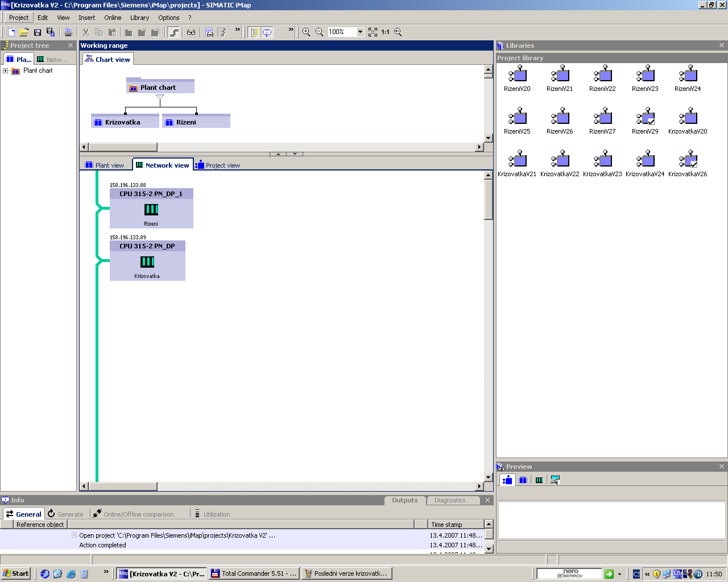Open the Insert menu
This screenshot has width=728, height=582.
coord(87,18)
